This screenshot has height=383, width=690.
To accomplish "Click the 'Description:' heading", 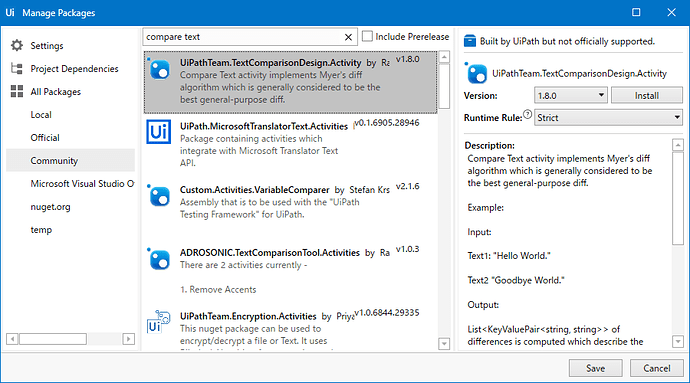I will pos(489,145).
